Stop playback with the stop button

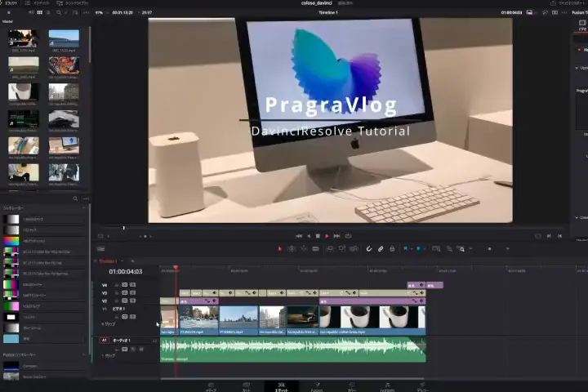click(318, 236)
